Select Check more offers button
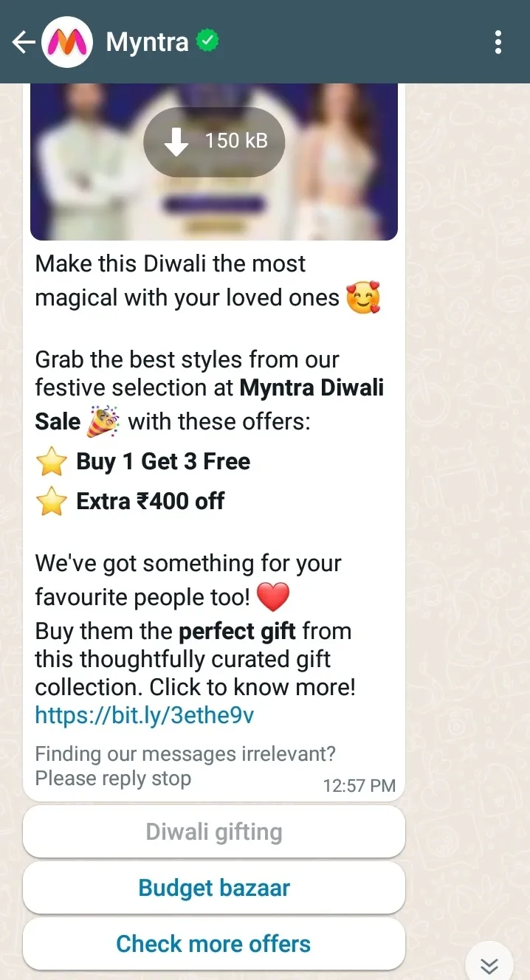 (214, 944)
